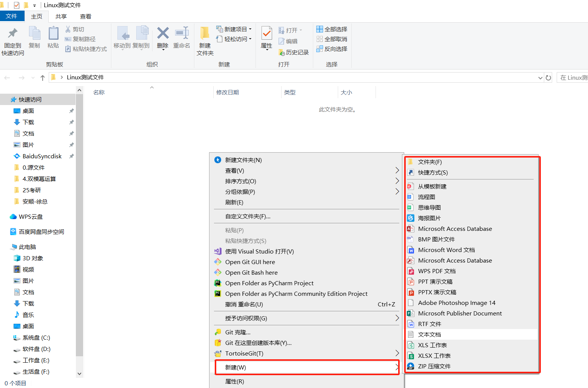Click the quick access toolbar dropdown arrow

point(34,5)
